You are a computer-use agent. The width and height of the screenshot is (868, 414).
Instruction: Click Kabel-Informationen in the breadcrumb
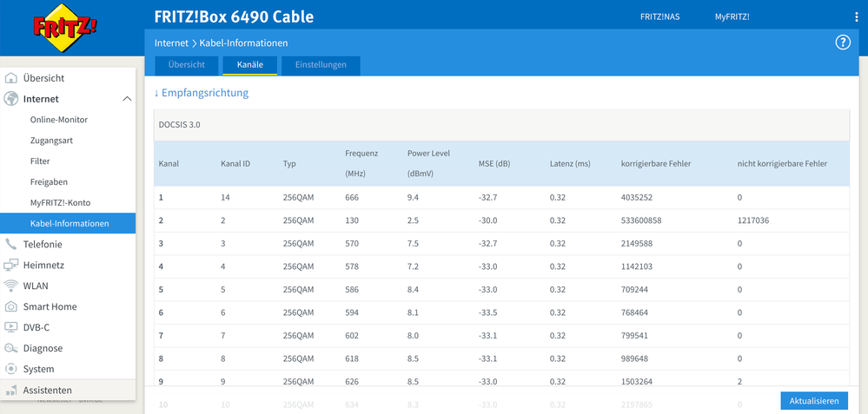click(x=243, y=43)
